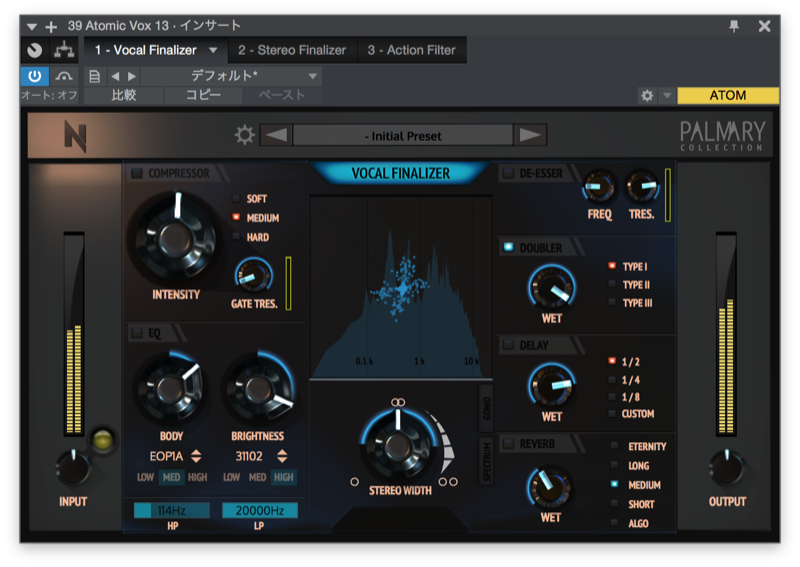Select the previous plugin preset arrow
Image resolution: width=800 pixels, height=567 pixels.
[276, 135]
